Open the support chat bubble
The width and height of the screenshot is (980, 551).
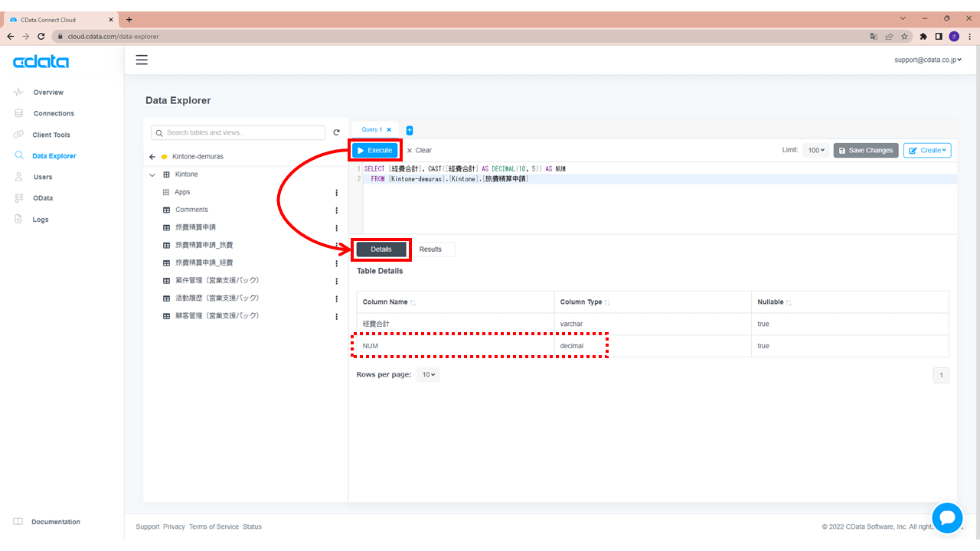947,518
